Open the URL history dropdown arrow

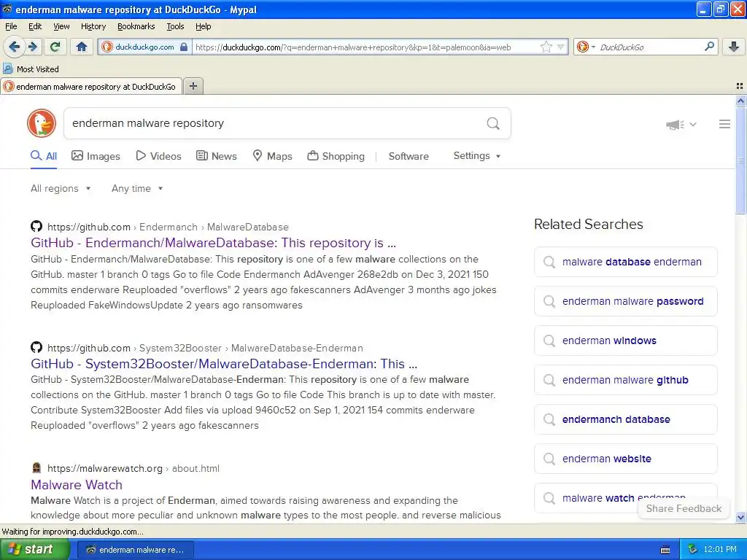561,47
